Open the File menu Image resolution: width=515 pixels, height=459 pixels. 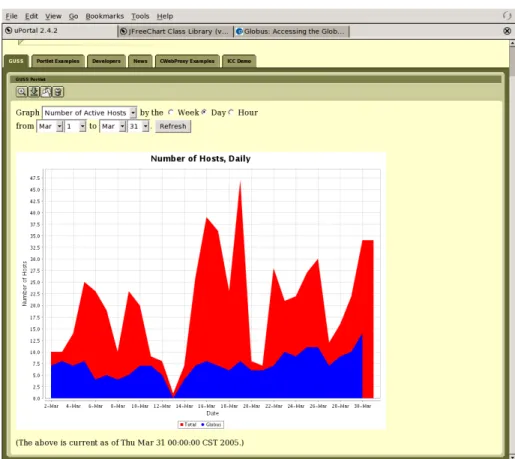pos(11,16)
